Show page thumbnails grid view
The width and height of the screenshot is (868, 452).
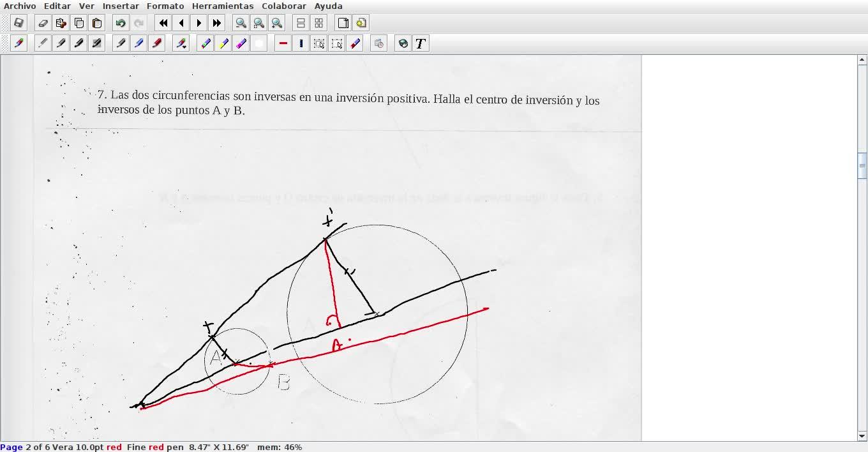(x=318, y=23)
